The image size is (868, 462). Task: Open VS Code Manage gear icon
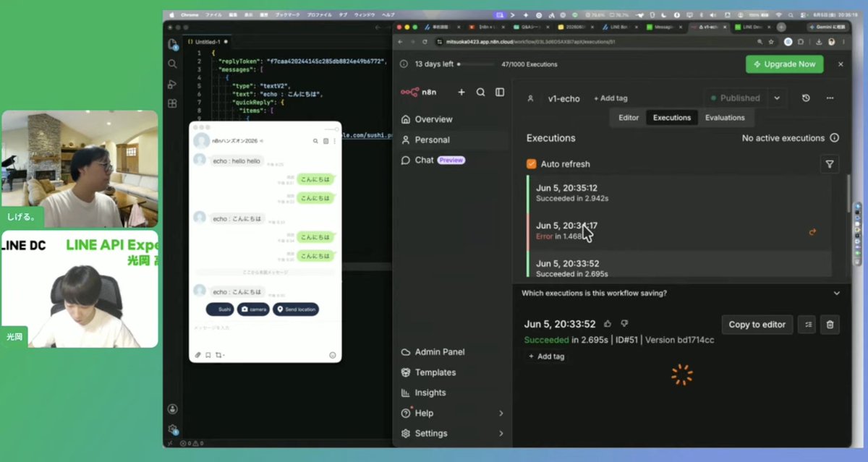pyautogui.click(x=172, y=429)
